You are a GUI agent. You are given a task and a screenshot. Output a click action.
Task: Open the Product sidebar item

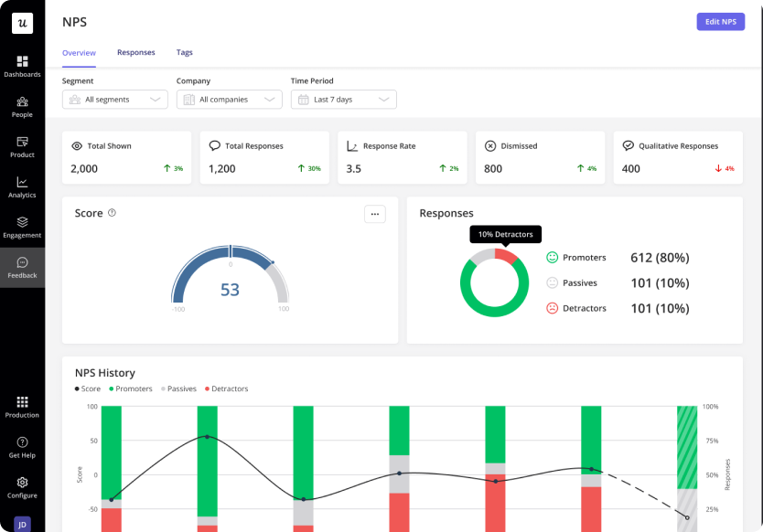[x=22, y=147]
